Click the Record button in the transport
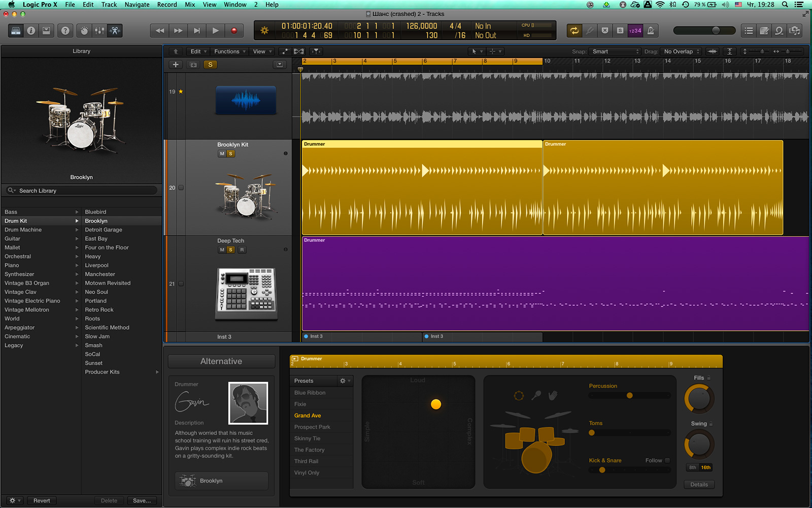Image resolution: width=812 pixels, height=508 pixels. (x=234, y=30)
